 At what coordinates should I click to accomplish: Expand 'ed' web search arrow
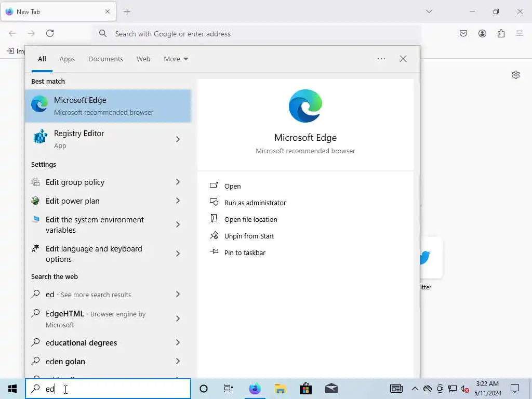click(178, 295)
